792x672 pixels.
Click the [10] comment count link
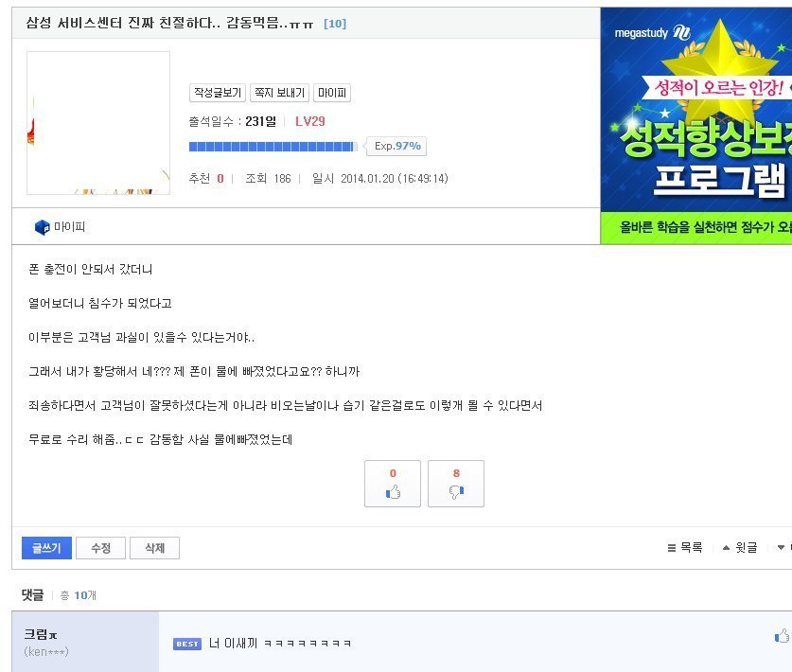[x=335, y=24]
